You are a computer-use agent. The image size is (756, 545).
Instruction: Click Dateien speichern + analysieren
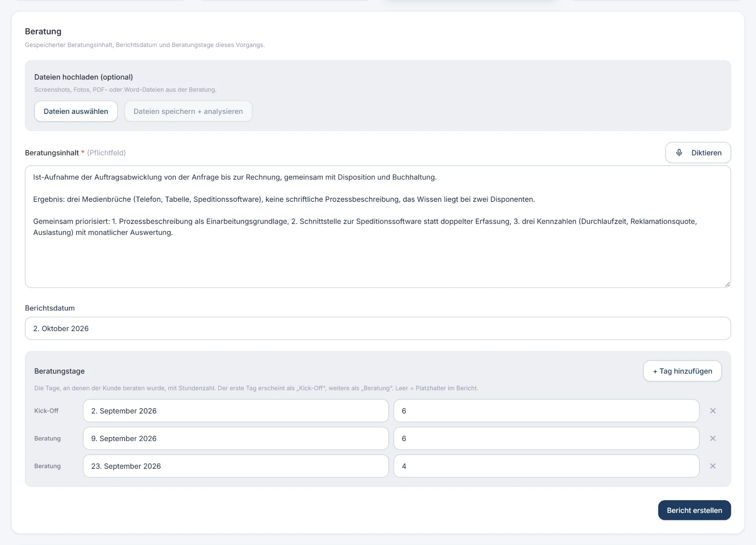point(188,111)
